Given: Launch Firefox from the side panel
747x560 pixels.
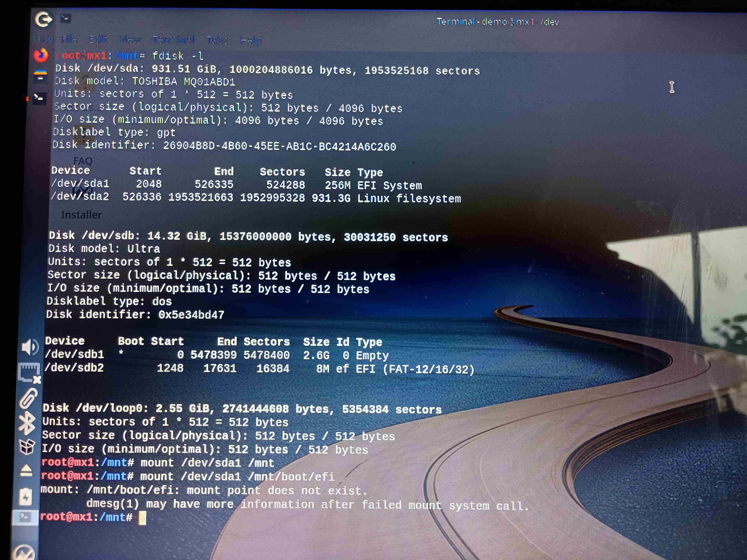Looking at the screenshot, I should coord(41,55).
